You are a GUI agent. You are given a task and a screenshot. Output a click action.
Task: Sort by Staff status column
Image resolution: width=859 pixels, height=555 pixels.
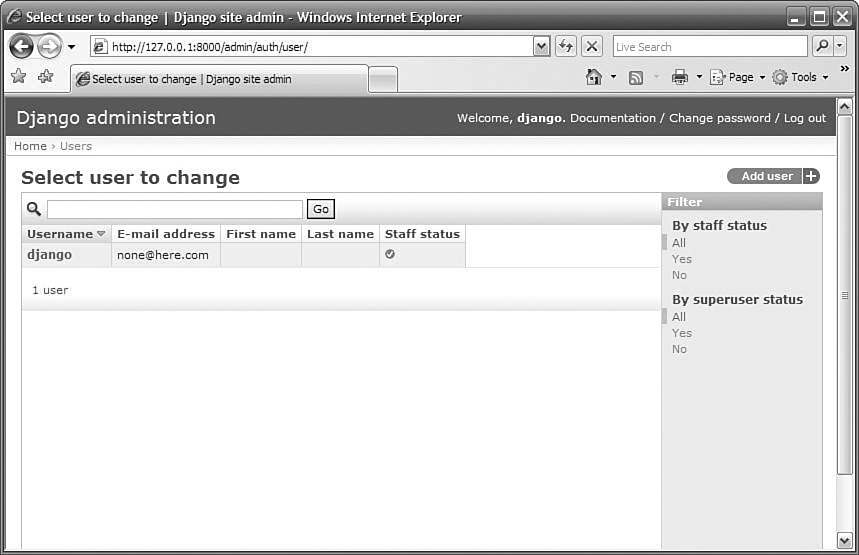(x=422, y=234)
